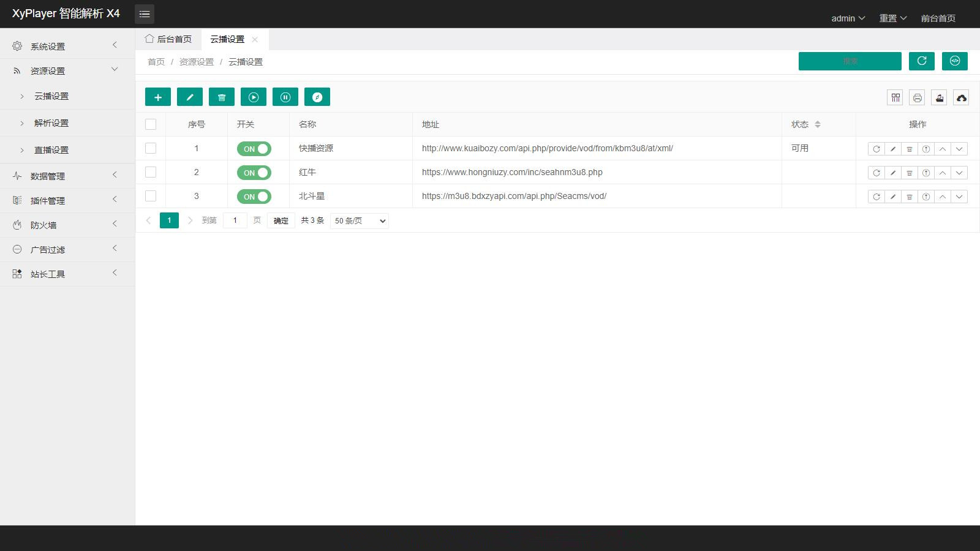This screenshot has height=551, width=980.
Task: Click the green plus add button
Action: [x=158, y=97]
